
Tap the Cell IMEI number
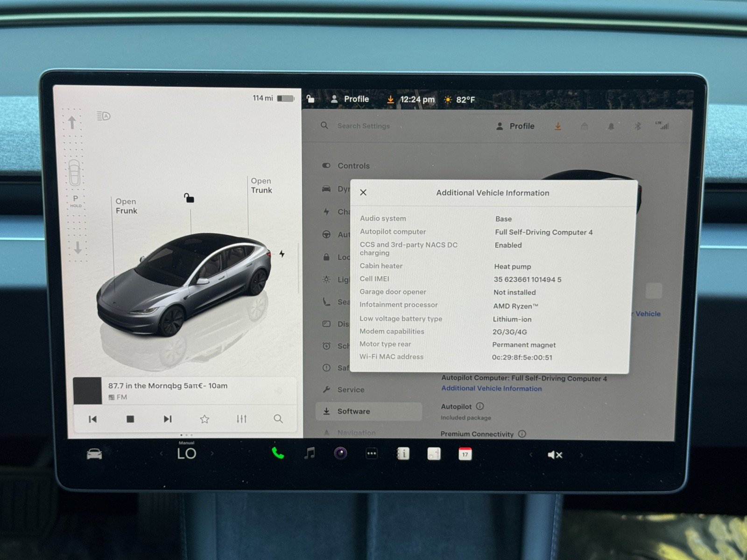click(528, 280)
